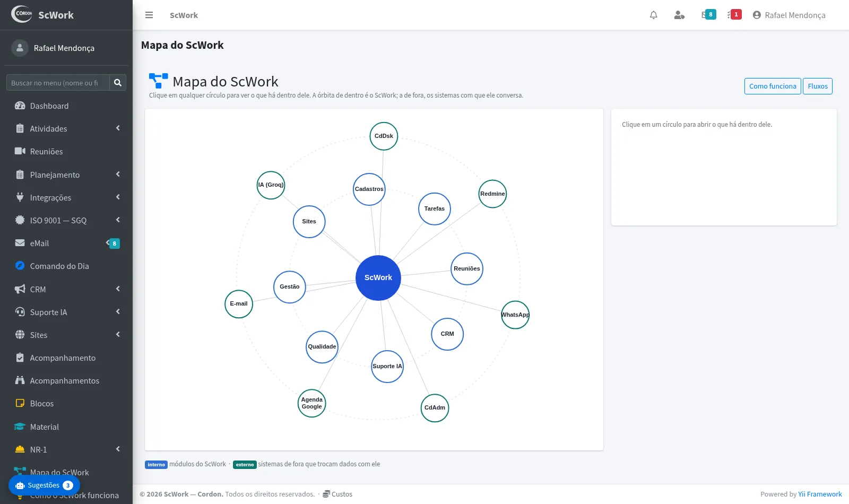Click the Blocos sticky note icon
This screenshot has height=504, width=849.
tap(20, 403)
